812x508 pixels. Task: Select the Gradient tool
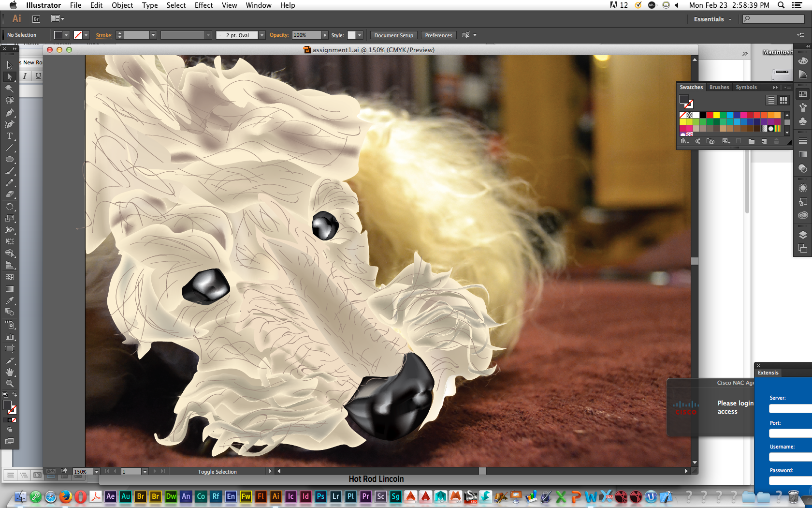tap(9, 289)
